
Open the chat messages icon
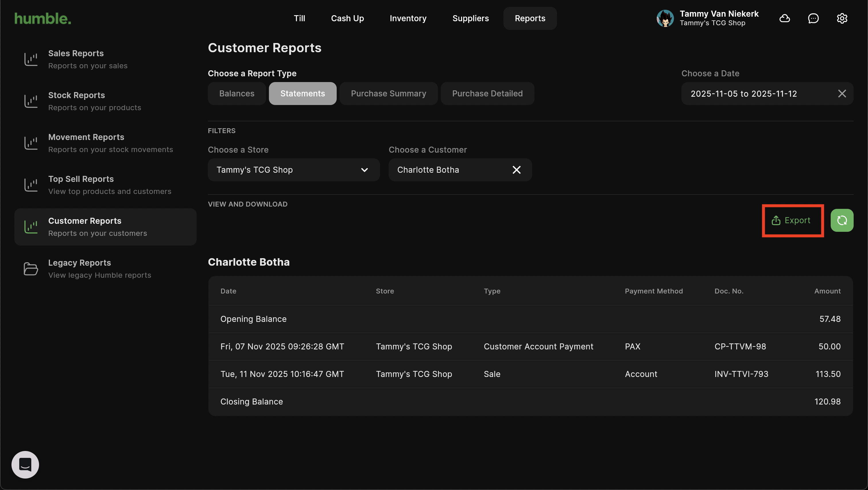pos(813,18)
